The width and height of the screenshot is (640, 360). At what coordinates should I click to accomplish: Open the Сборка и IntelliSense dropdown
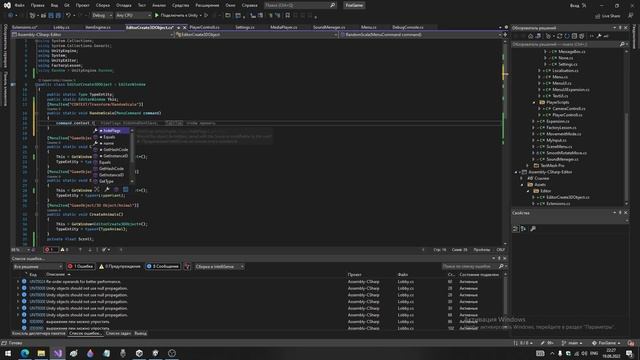tap(219, 267)
